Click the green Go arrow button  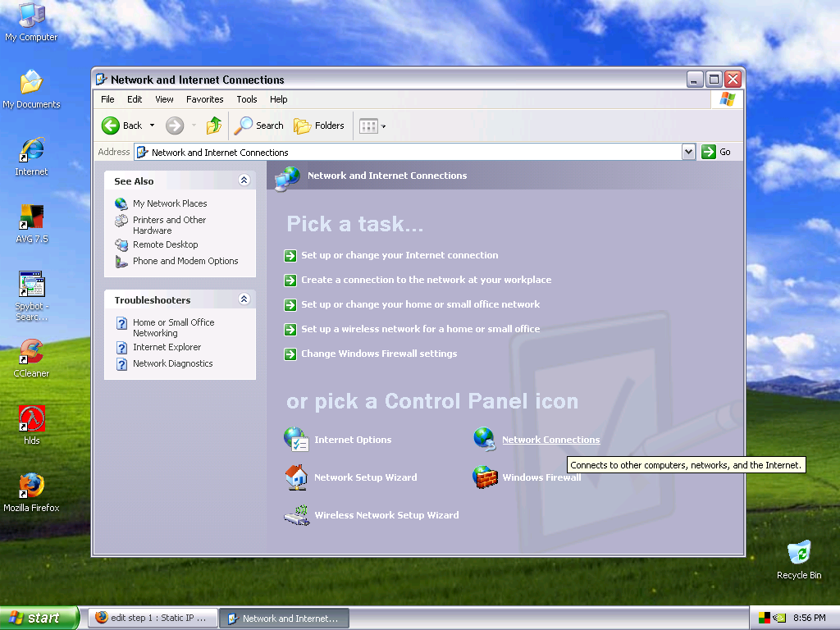click(708, 152)
